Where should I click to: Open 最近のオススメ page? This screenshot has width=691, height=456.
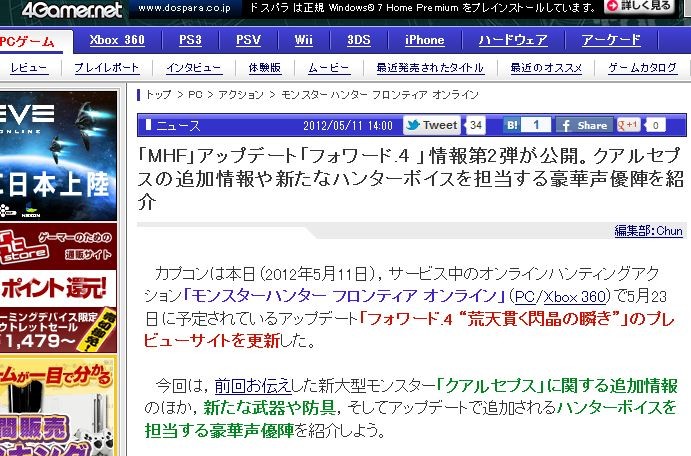(546, 68)
